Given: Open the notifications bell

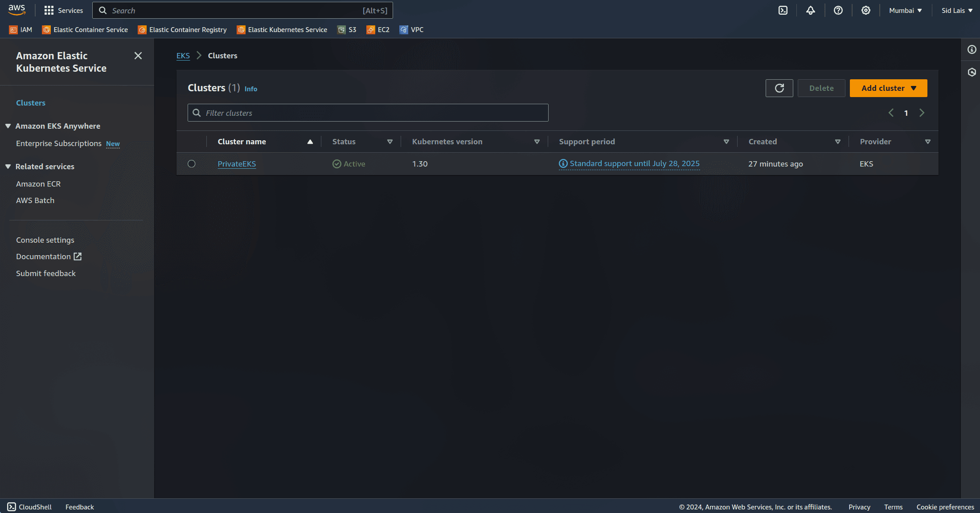Looking at the screenshot, I should 811,10.
